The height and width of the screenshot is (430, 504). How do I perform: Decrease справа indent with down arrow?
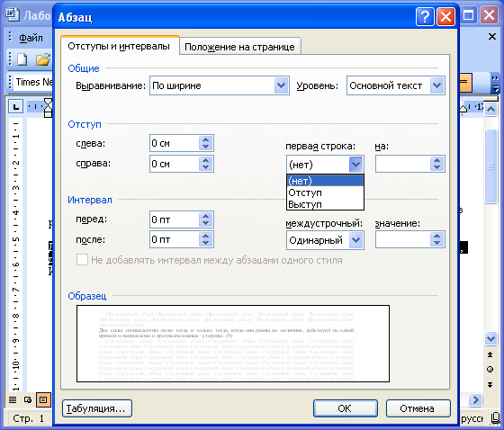(x=206, y=167)
